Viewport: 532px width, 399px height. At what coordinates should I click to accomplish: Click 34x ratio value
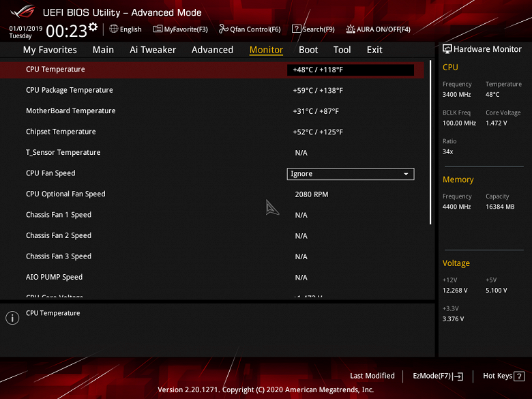coord(447,151)
